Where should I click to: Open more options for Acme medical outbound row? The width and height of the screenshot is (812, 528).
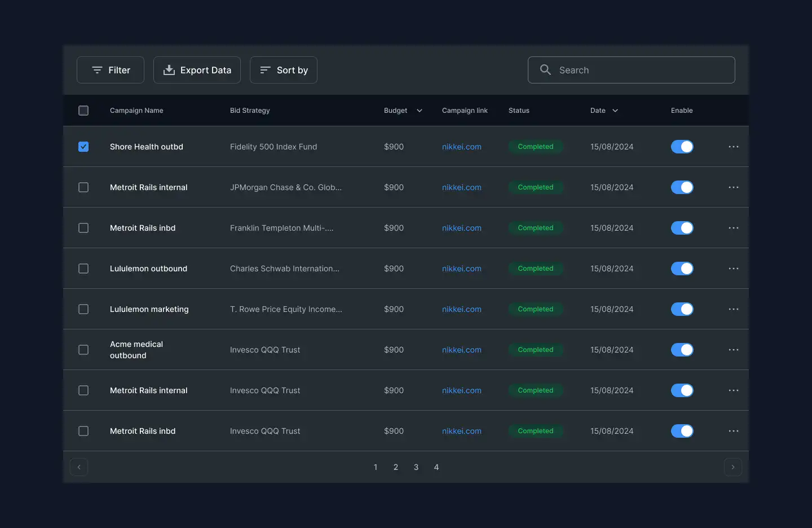(733, 350)
